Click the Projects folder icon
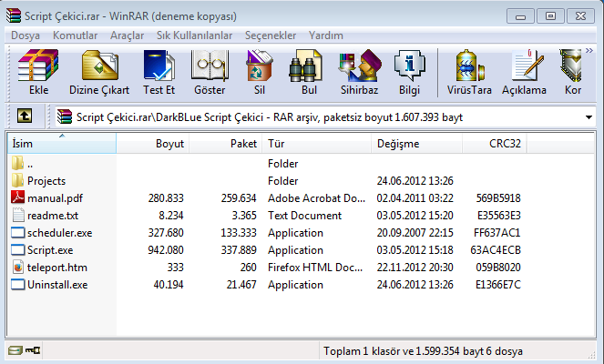 17,180
